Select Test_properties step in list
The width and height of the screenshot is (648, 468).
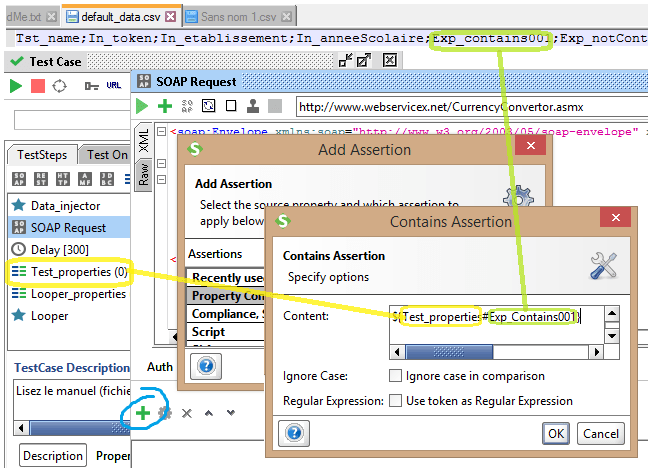(69, 272)
